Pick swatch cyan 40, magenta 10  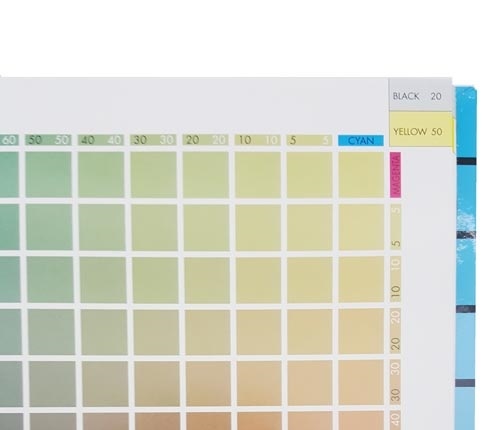point(103,279)
